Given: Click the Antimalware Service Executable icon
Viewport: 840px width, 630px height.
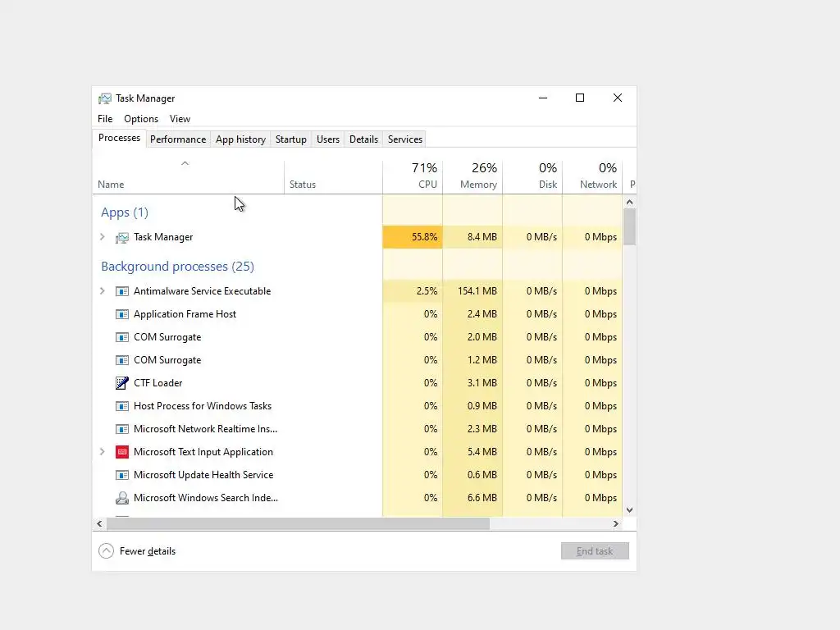Looking at the screenshot, I should coord(122,291).
